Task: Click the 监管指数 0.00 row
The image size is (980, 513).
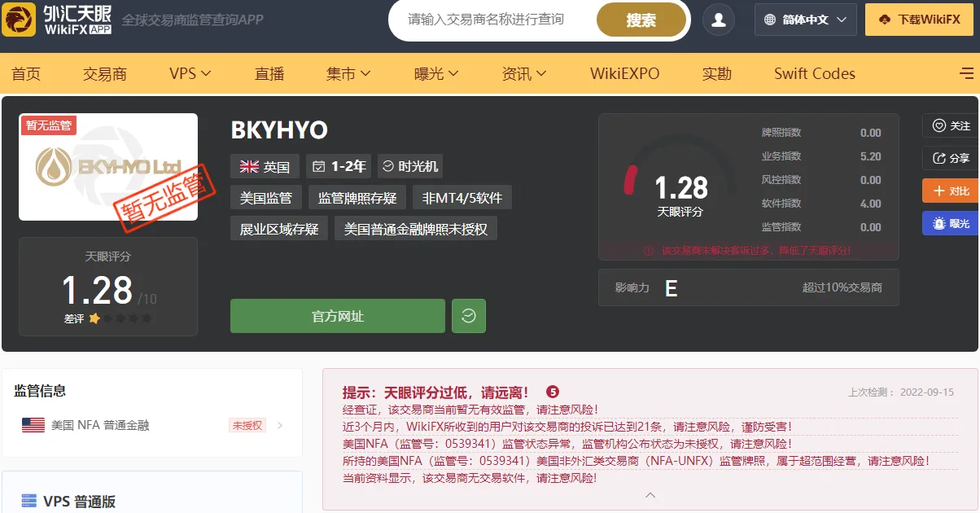Action: (x=821, y=227)
